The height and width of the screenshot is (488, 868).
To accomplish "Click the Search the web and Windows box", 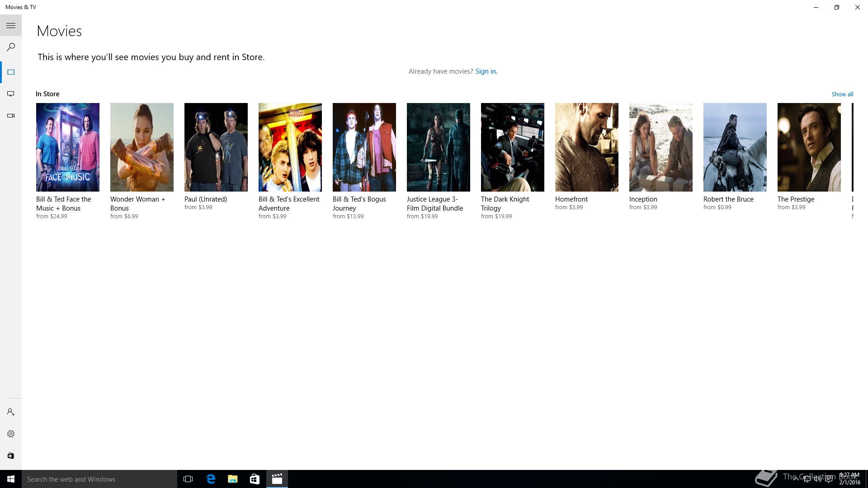I will pos(99,479).
